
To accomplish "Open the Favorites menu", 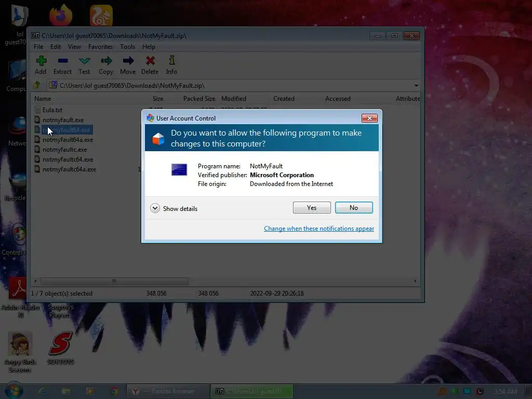I will point(100,46).
